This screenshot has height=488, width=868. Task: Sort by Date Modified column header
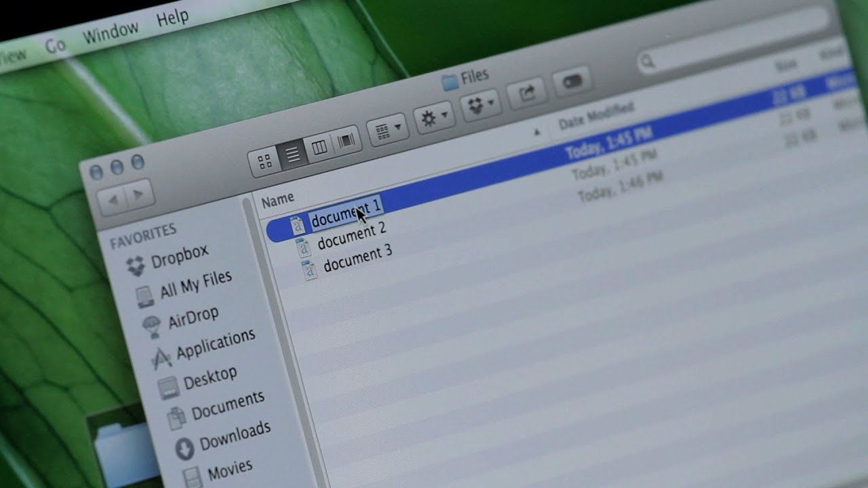596,115
